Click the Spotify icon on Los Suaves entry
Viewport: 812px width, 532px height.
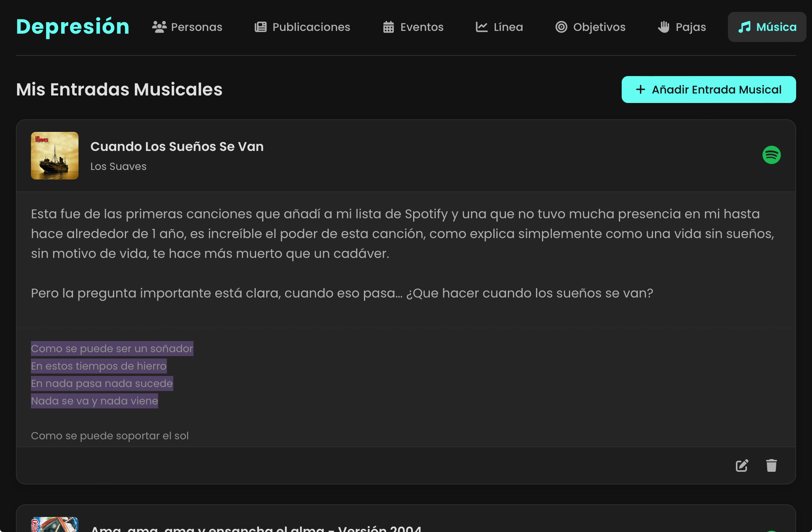tap(771, 155)
